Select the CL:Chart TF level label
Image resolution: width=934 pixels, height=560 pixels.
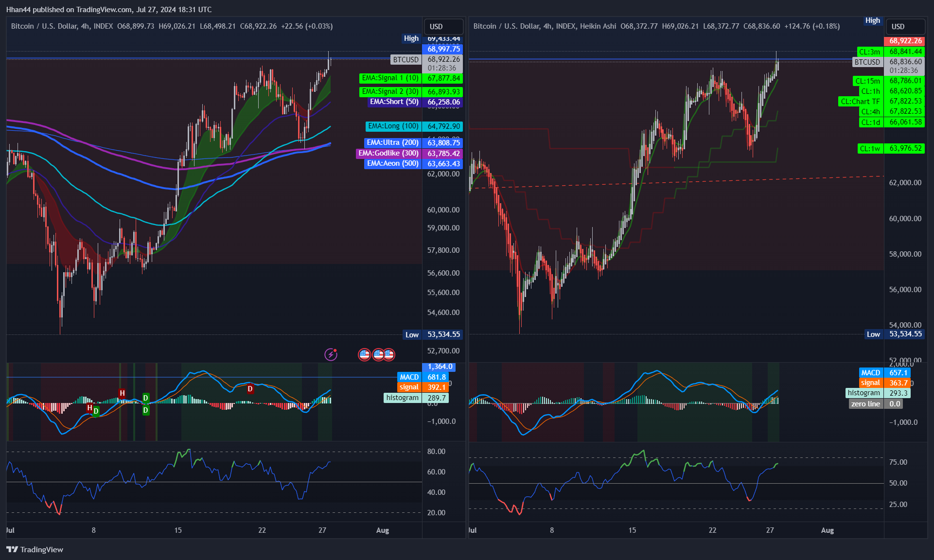(x=860, y=101)
